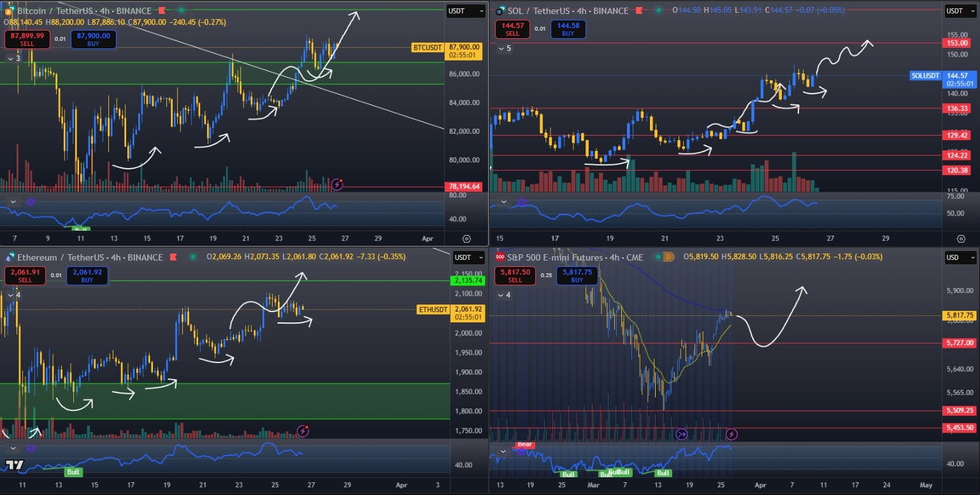
Task: Click the Bull signal label in Bitcoin oscillator pane
Action: coord(80,229)
